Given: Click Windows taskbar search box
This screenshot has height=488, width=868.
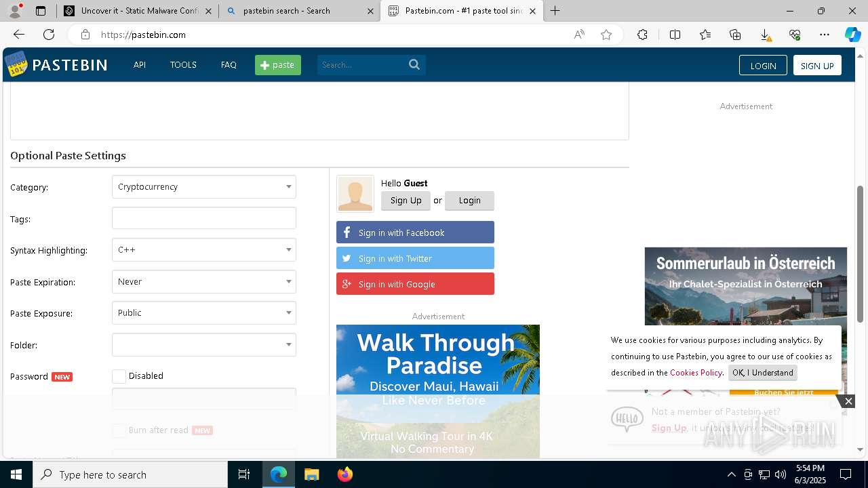Looking at the screenshot, I should click(x=130, y=474).
